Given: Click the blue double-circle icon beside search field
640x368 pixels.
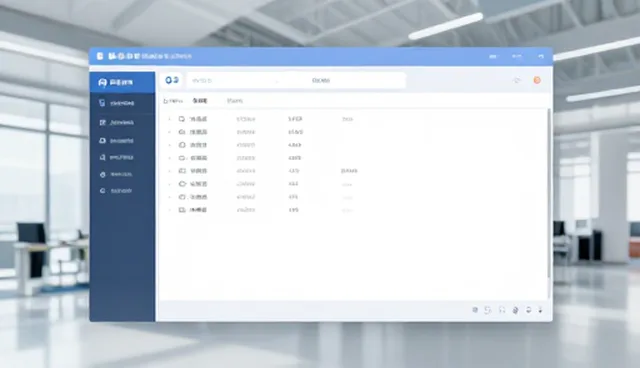Looking at the screenshot, I should point(172,80).
